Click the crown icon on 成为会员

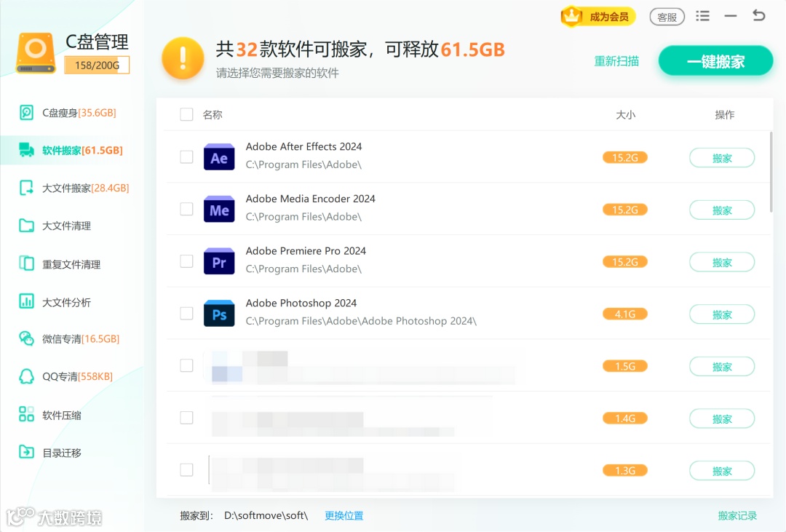571,16
